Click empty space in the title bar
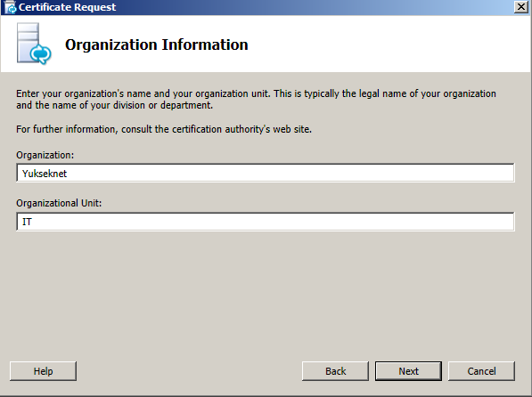Image resolution: width=532 pixels, height=397 pixels. [x=306, y=7]
